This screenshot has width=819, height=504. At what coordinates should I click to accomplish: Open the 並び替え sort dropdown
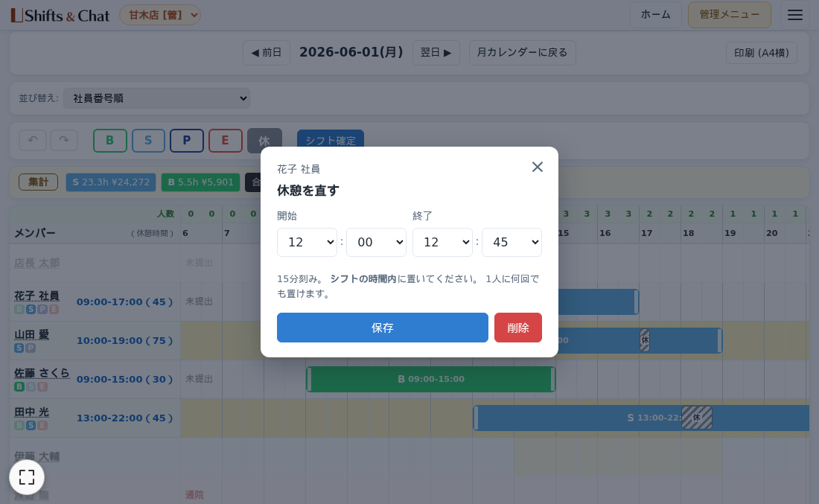pyautogui.click(x=156, y=98)
